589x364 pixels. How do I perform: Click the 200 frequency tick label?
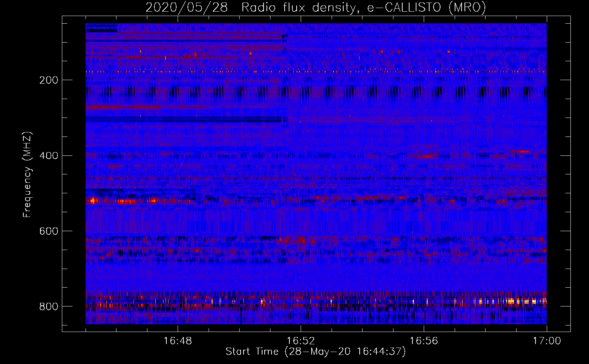pyautogui.click(x=48, y=80)
